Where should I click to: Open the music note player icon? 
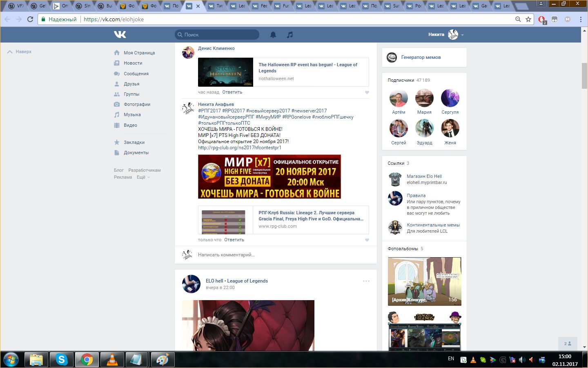[290, 35]
